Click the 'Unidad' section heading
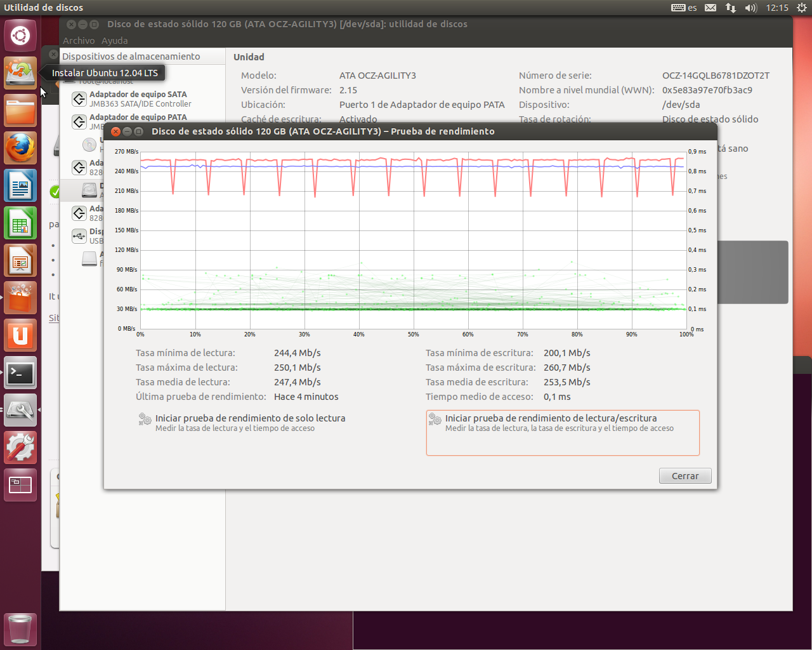 tap(249, 57)
